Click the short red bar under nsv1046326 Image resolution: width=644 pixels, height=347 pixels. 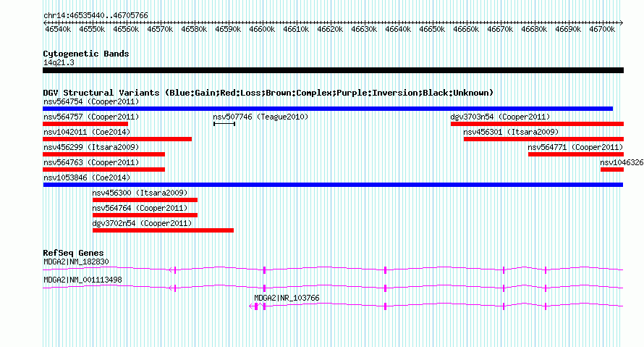point(612,170)
